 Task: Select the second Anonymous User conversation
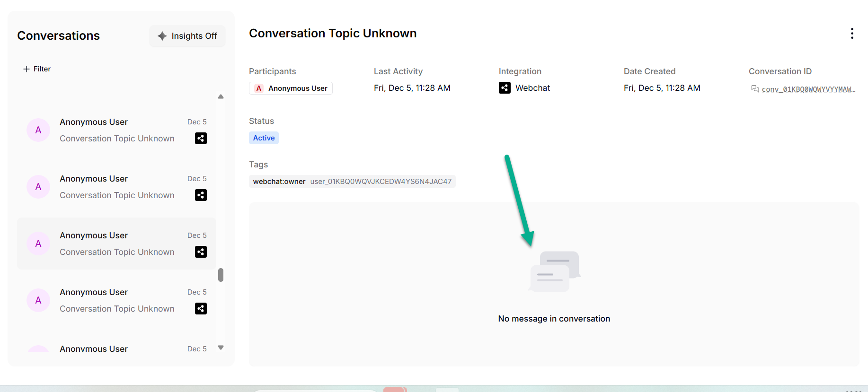pyautogui.click(x=116, y=187)
